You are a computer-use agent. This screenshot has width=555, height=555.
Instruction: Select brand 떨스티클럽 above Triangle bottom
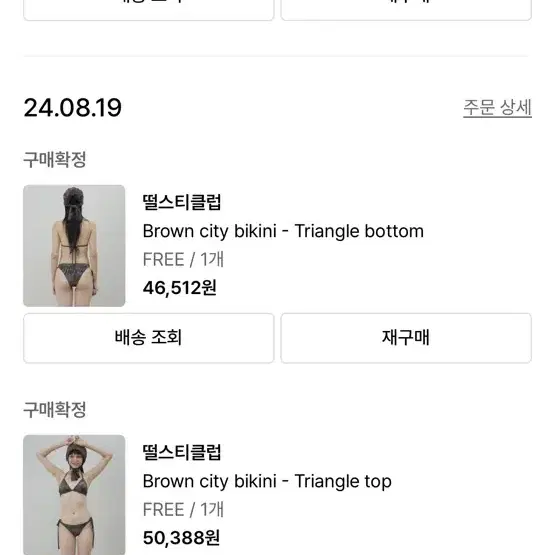[182, 202]
